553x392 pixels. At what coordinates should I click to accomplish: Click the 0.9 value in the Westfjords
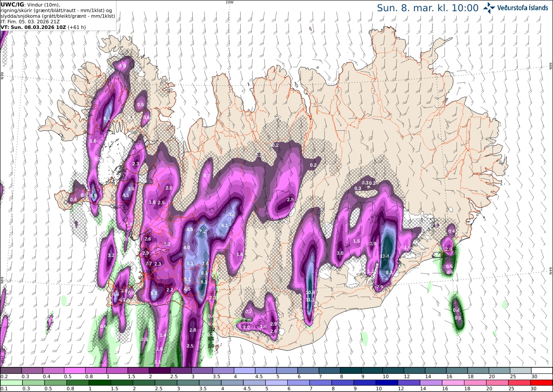tap(123, 66)
